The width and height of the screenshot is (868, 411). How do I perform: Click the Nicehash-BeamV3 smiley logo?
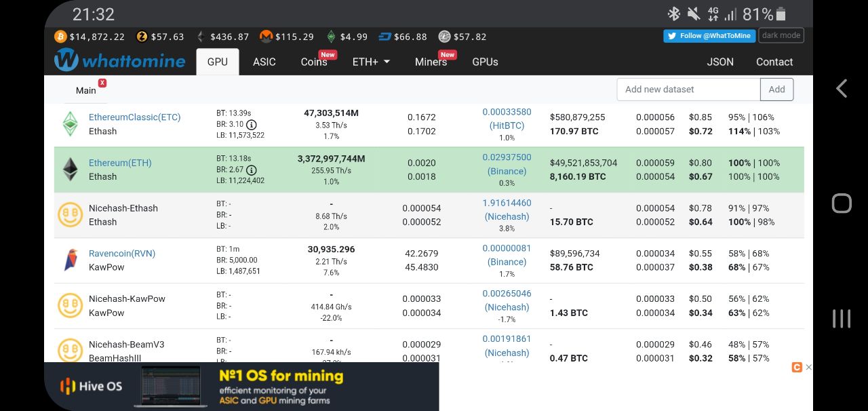coord(71,351)
